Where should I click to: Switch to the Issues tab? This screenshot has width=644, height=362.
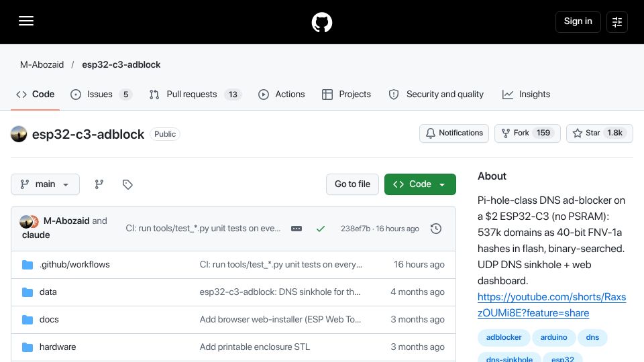[101, 95]
